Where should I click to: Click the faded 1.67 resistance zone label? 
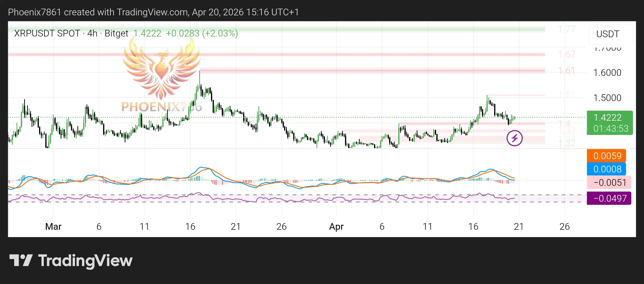[x=567, y=54]
